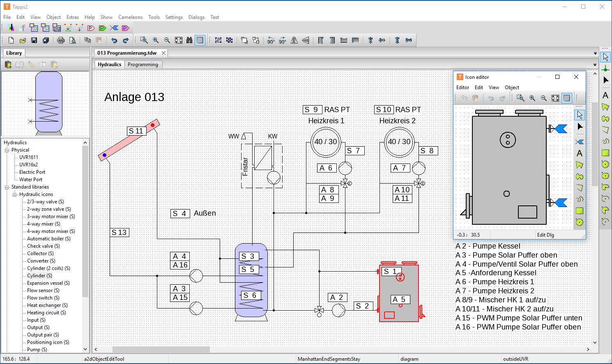The image size is (612, 364).
Task: Click the Undo arrow in main toolbar
Action: pos(114,40)
